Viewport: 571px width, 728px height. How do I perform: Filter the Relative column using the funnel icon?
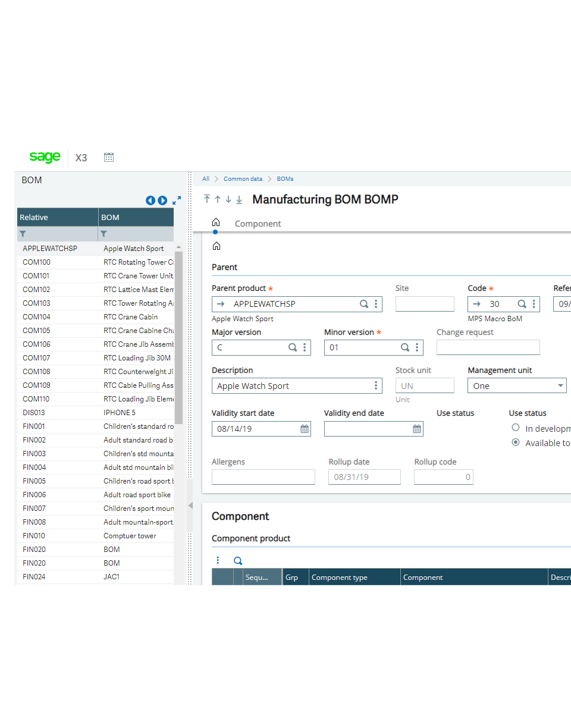21,234
